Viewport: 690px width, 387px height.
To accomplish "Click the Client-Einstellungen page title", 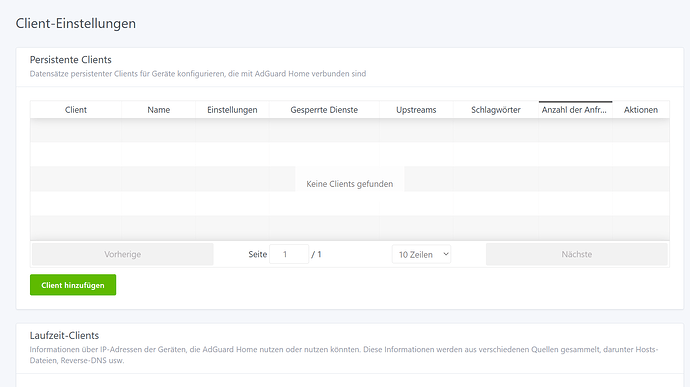I will click(x=76, y=23).
